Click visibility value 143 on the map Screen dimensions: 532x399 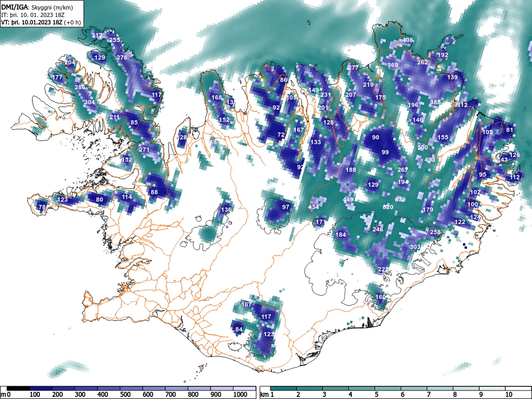(x=503, y=160)
